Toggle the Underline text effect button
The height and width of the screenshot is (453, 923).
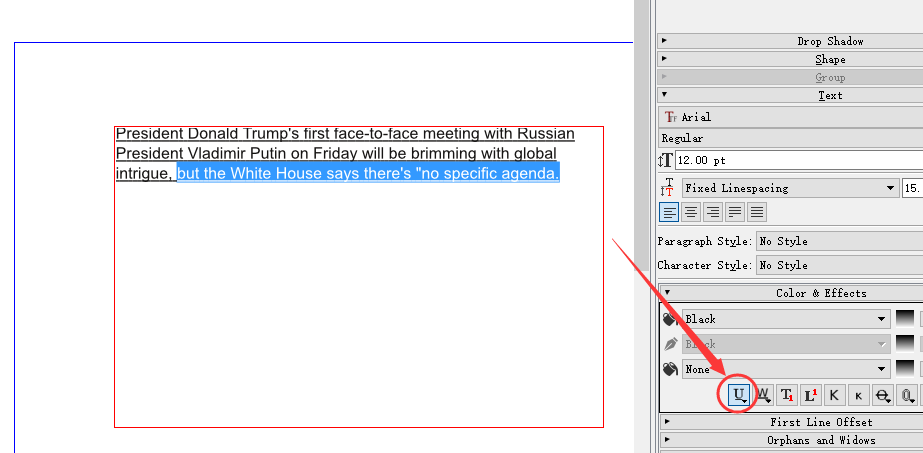pos(740,396)
